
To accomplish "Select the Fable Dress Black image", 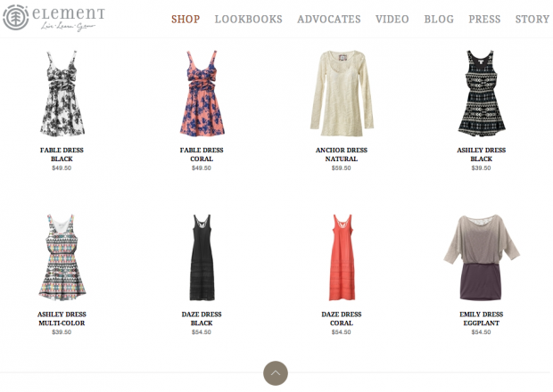I will pos(62,94).
